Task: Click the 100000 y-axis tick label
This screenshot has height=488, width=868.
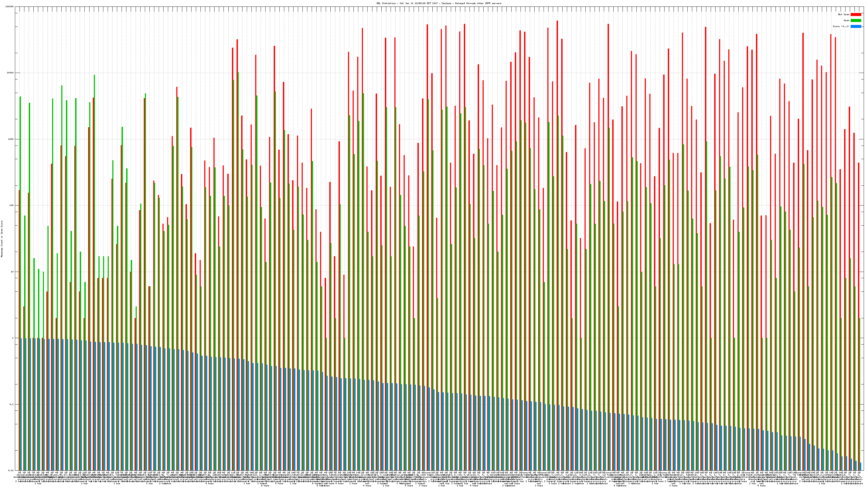Action: tap(10, 7)
